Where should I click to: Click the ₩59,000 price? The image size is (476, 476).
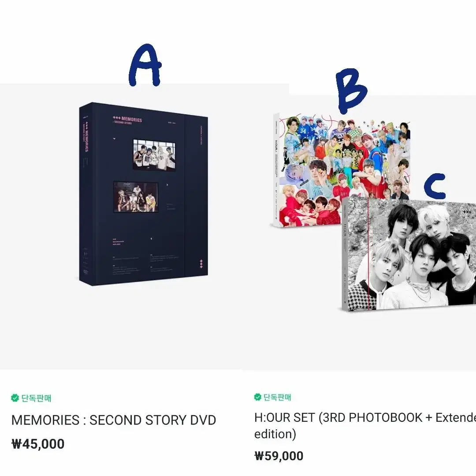279,456
